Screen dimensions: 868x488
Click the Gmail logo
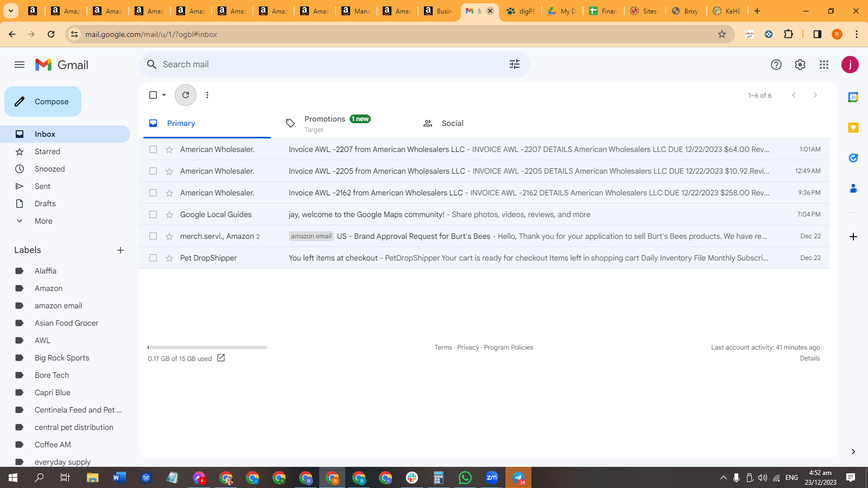click(62, 65)
